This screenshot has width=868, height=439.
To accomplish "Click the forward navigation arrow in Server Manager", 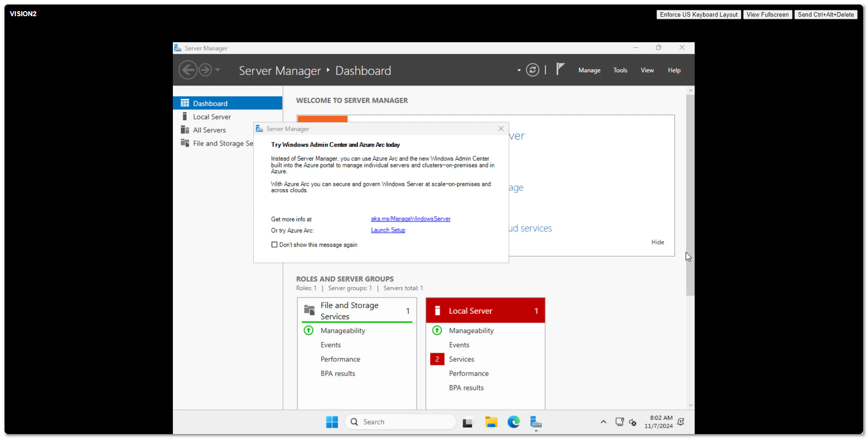I will point(205,70).
